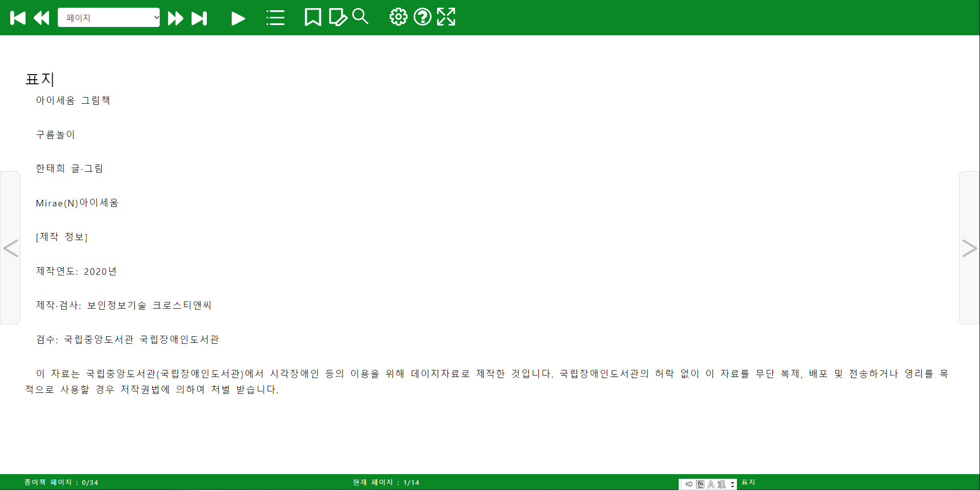Open the memo note icon

click(338, 17)
